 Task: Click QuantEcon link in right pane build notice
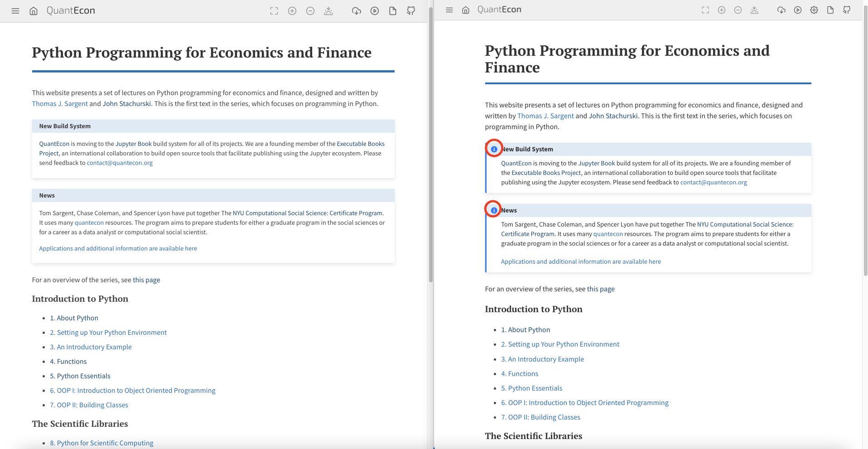click(516, 163)
